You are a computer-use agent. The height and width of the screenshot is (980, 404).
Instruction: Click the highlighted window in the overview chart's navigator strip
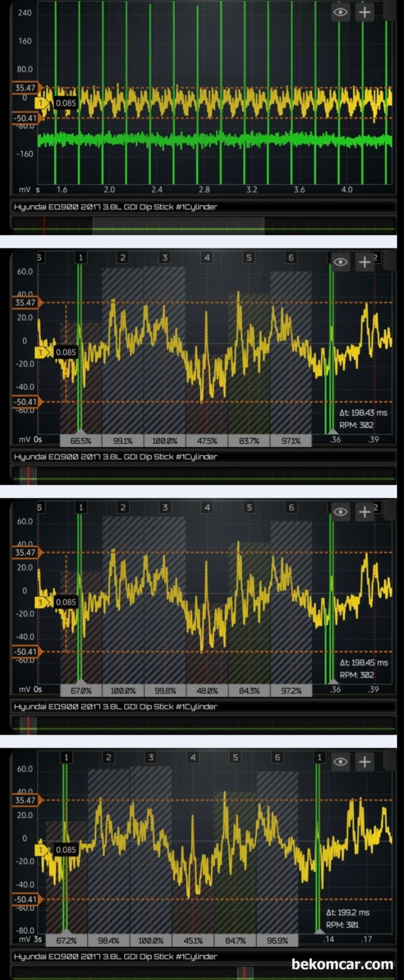pyautogui.click(x=178, y=225)
